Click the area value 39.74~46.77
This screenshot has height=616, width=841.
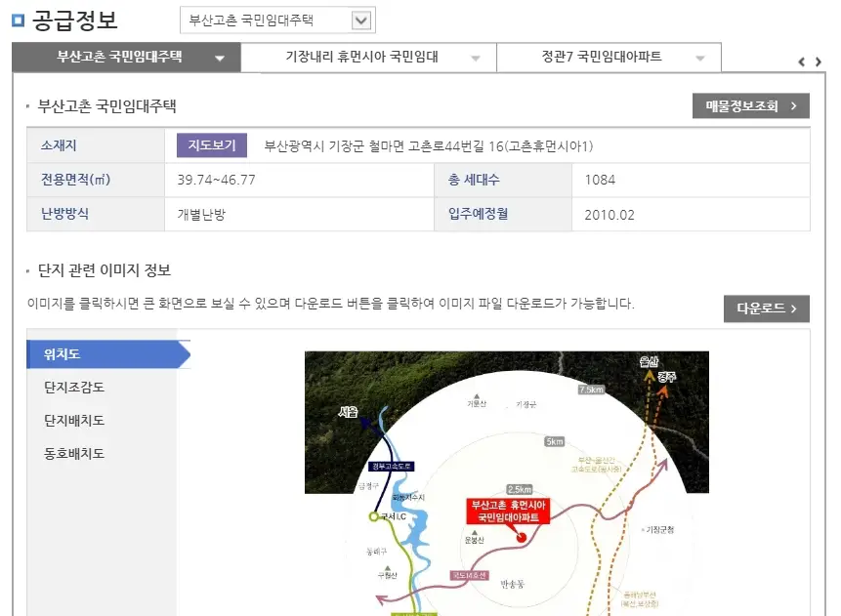[x=217, y=180]
